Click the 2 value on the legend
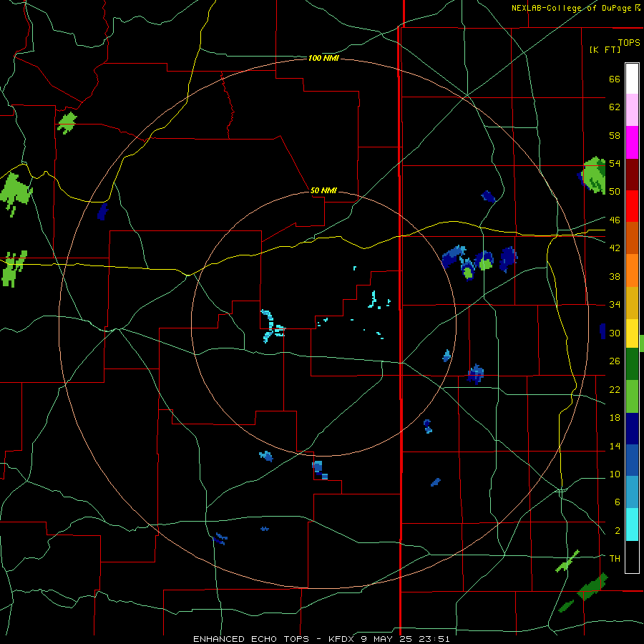Viewport: 644px width, 644px height. tap(617, 531)
